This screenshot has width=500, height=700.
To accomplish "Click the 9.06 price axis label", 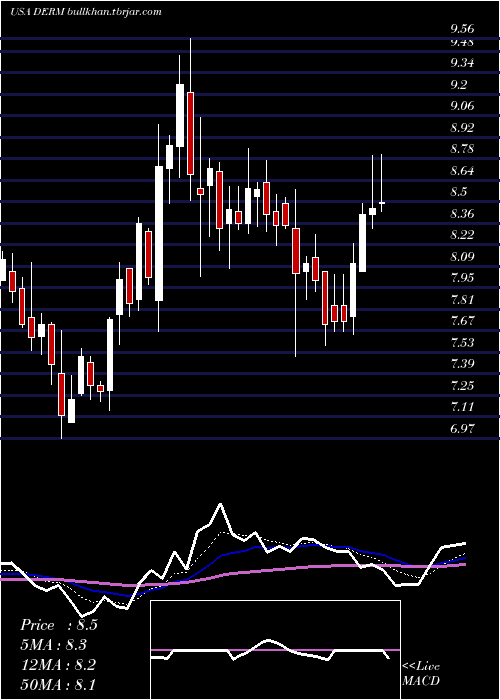I will (x=462, y=106).
